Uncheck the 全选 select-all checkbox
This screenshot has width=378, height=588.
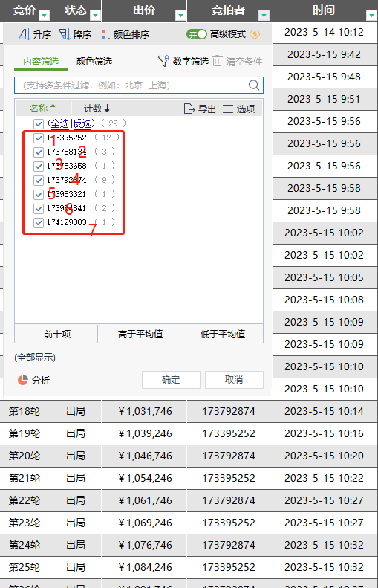(x=38, y=123)
